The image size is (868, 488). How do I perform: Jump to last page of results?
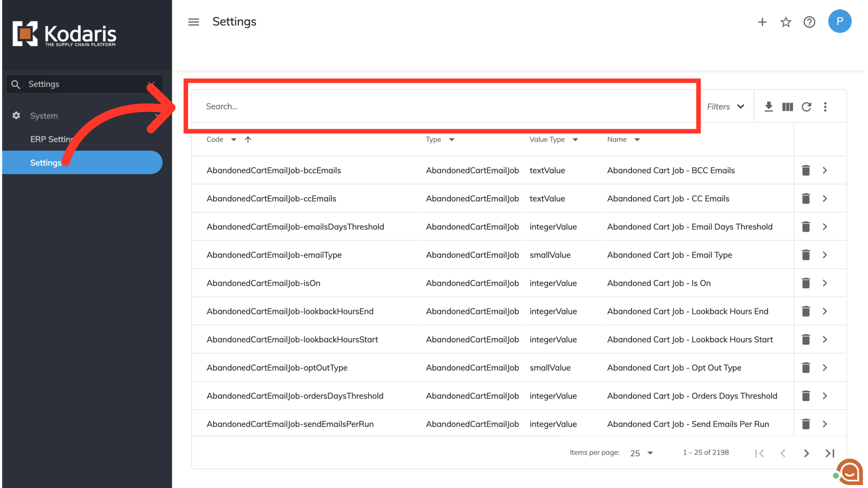(x=830, y=453)
